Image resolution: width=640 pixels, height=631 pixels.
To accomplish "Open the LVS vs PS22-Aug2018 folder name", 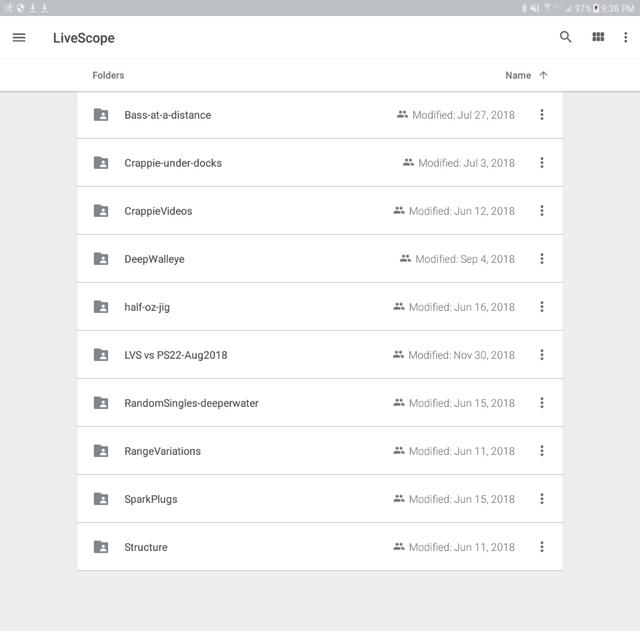I will pos(176,355).
